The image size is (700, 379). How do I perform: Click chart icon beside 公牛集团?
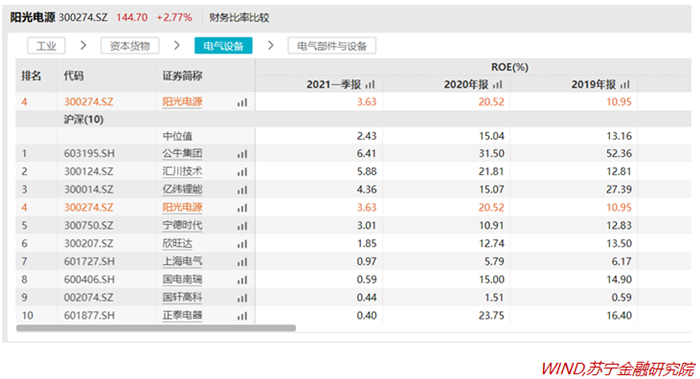click(x=242, y=154)
